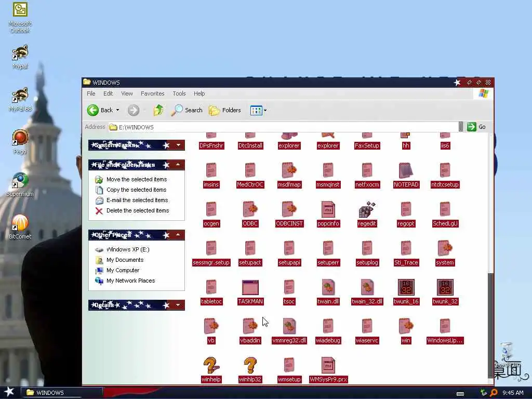This screenshot has height=399, width=532.
Task: Open Microsoft Outlook desktop icon
Action: [x=20, y=18]
